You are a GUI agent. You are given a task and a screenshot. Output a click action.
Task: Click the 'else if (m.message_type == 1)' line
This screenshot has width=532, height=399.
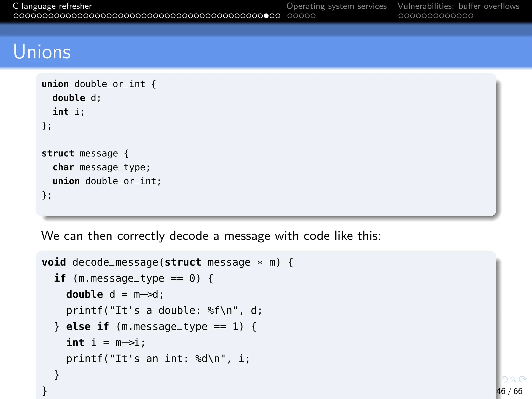155,327
